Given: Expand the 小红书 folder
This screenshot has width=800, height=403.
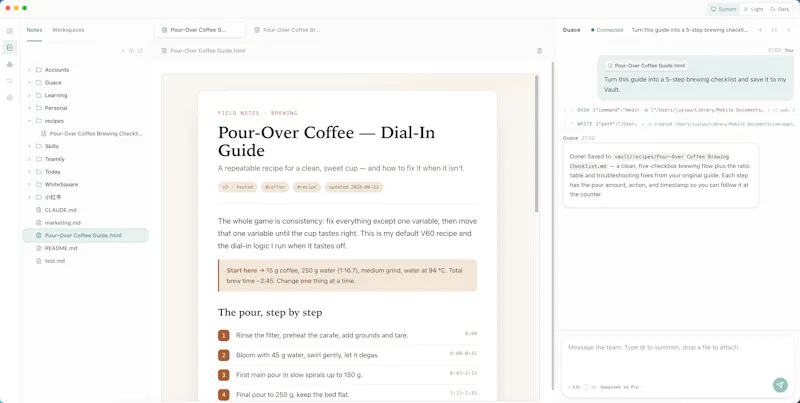Looking at the screenshot, I should 29,197.
